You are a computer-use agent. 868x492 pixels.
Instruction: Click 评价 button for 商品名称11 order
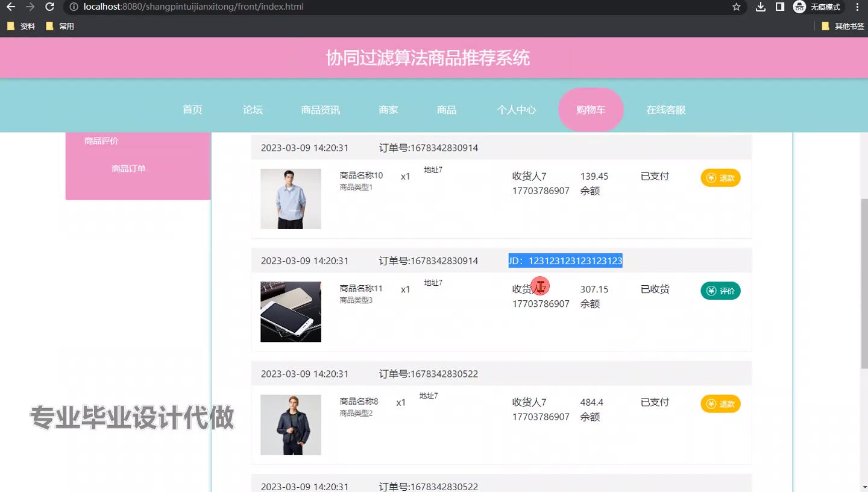tap(720, 291)
